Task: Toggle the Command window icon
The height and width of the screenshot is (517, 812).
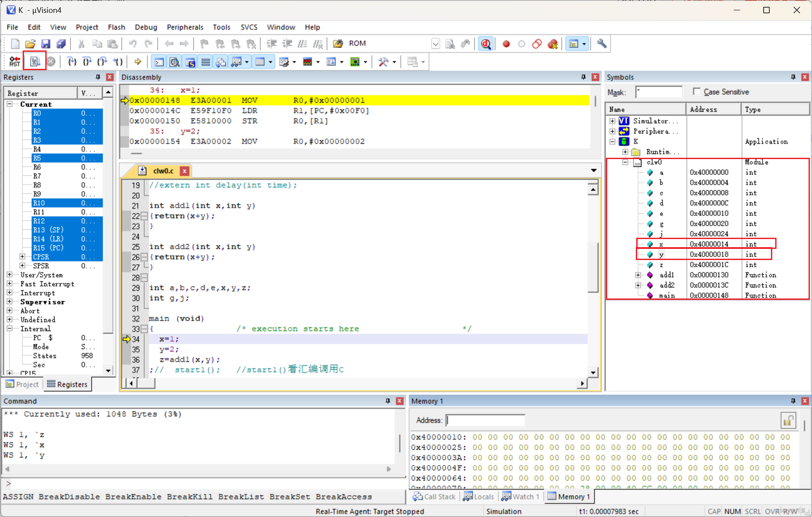Action: click(x=159, y=62)
